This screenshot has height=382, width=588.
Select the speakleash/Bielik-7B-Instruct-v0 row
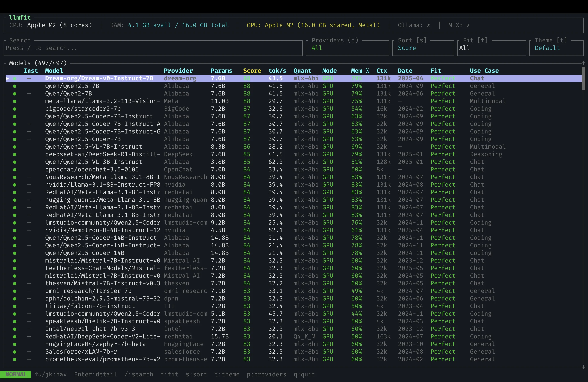click(294, 321)
